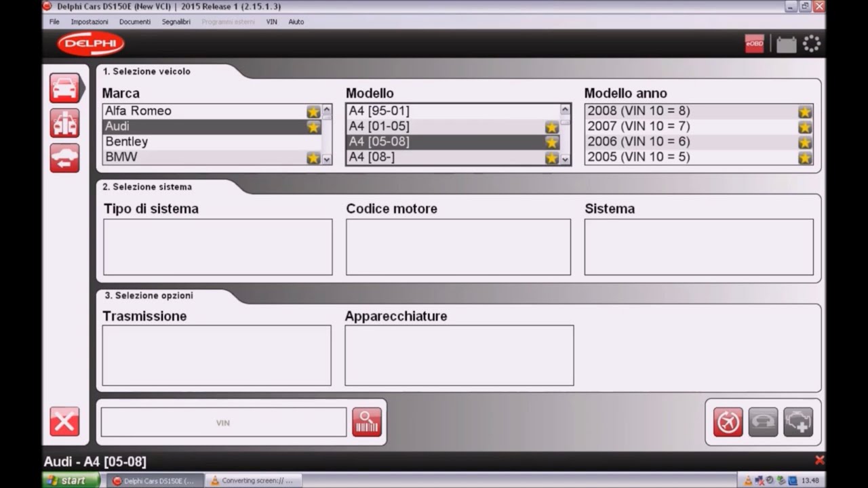Choose model year 2008 (VIN 10 = 8)

[698, 111]
